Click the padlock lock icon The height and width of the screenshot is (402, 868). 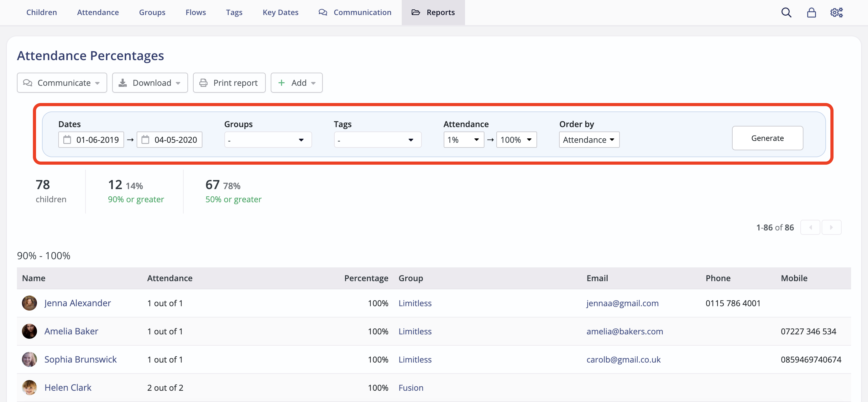point(811,13)
